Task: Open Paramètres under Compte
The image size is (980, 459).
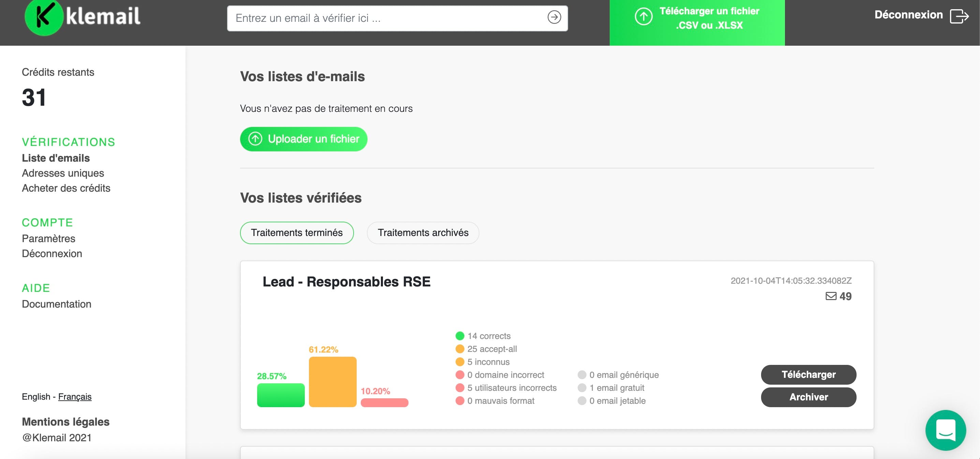Action: click(x=48, y=239)
